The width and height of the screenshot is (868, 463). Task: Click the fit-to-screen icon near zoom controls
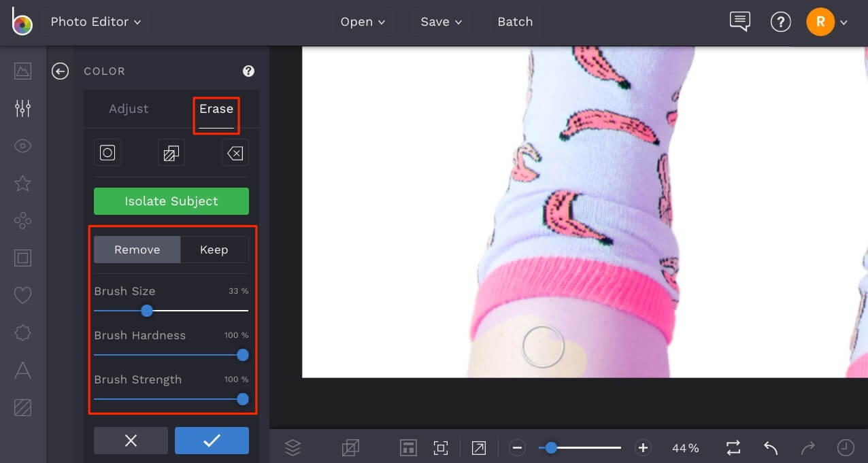pos(440,447)
